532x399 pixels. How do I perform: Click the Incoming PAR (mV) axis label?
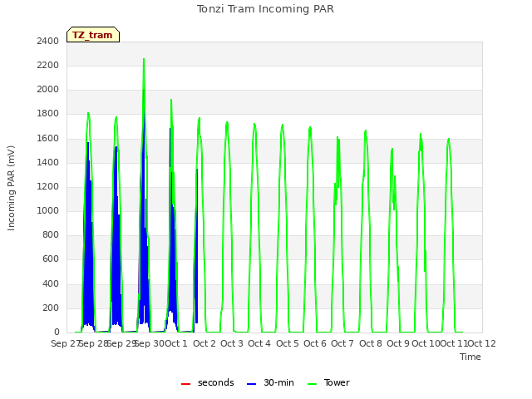(11, 189)
